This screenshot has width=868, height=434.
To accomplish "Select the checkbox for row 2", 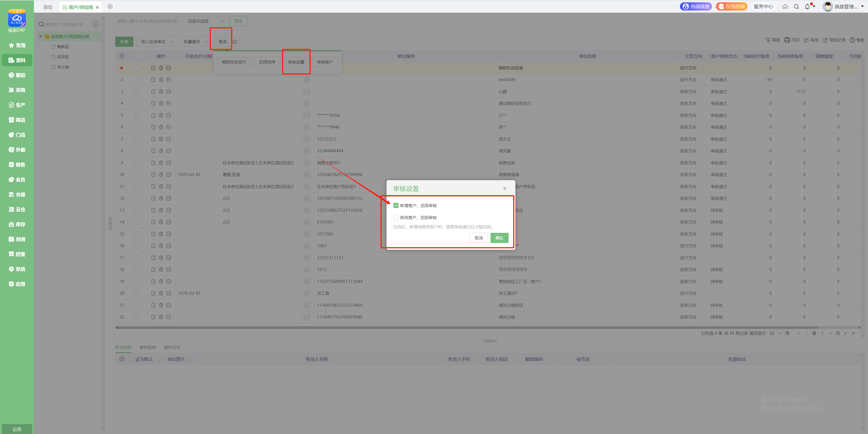I will pyautogui.click(x=137, y=80).
